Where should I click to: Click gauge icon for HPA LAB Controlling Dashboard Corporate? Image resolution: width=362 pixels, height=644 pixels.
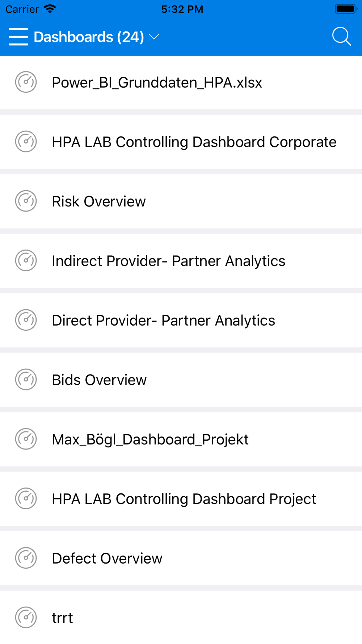coord(26,142)
